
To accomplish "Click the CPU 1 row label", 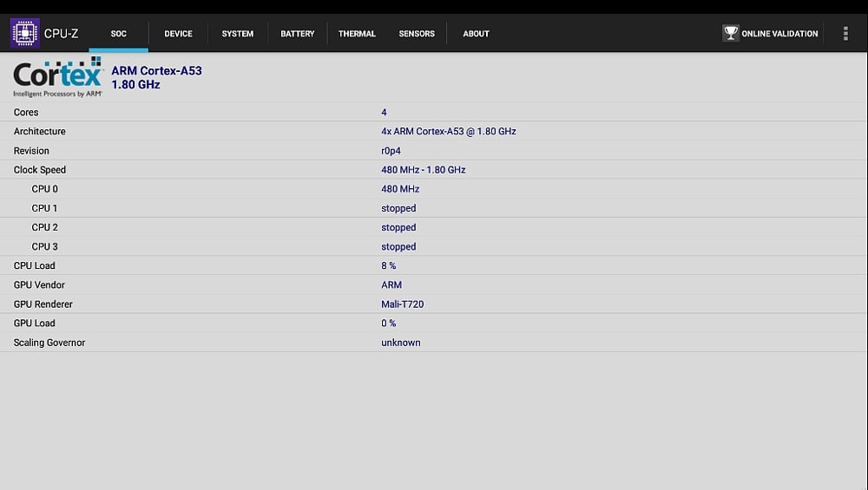I will pyautogui.click(x=44, y=208).
